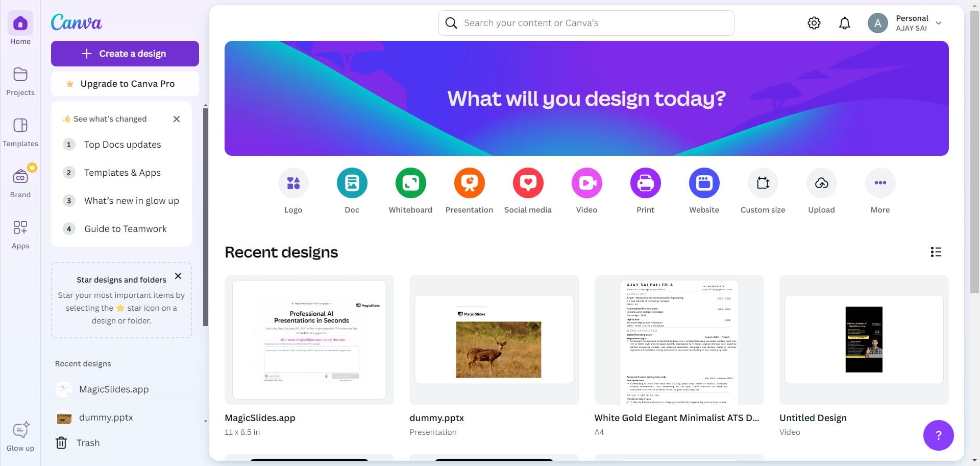This screenshot has width=980, height=466.
Task: Open notifications bell
Action: point(845,23)
